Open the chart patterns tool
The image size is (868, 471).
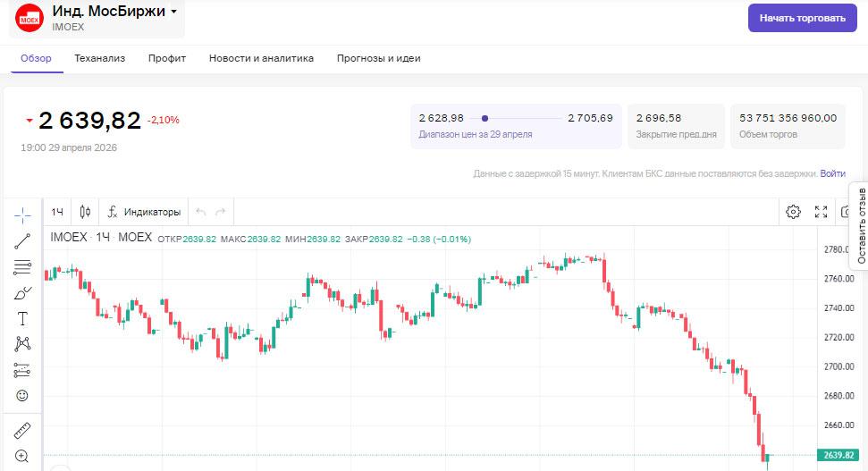coord(22,343)
